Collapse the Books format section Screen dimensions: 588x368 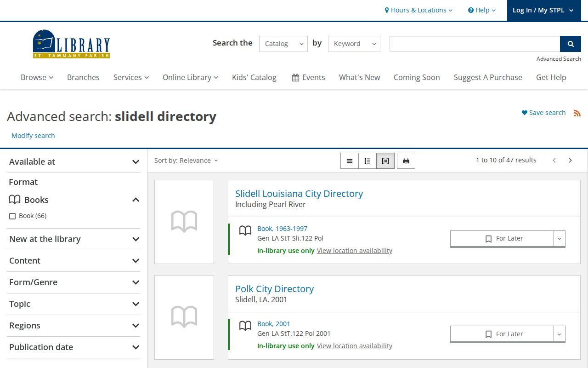73,200
